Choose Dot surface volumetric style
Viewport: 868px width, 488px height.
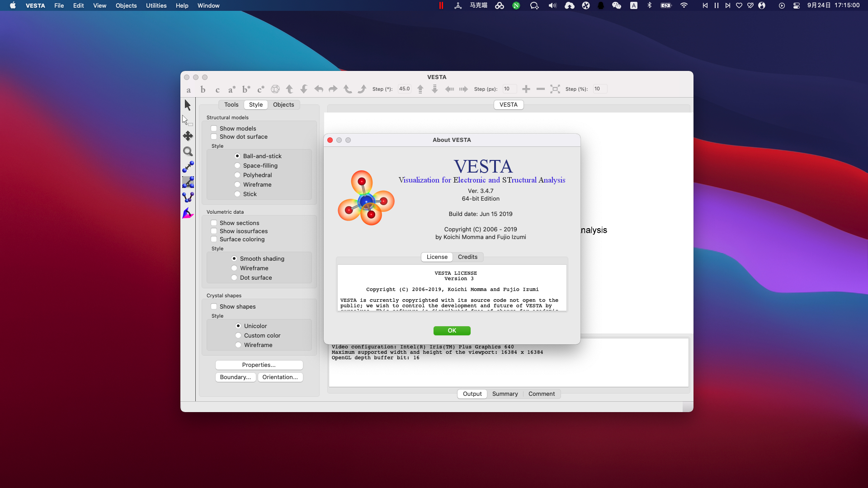point(234,278)
